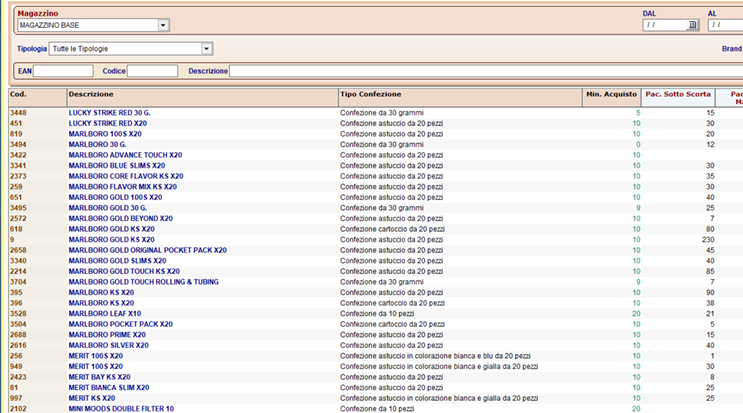The height and width of the screenshot is (413, 743).
Task: Select MERIT BIANCA SLIM X20 row
Action: tap(376, 388)
